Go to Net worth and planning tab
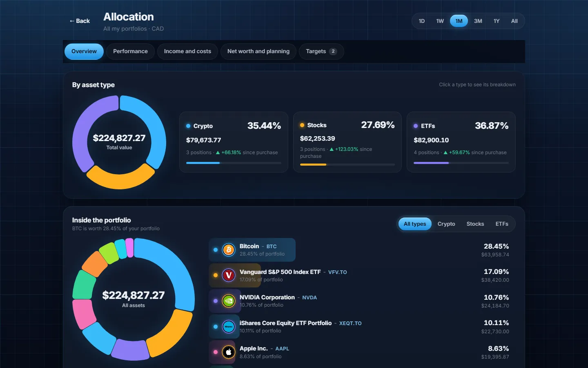 coord(258,52)
